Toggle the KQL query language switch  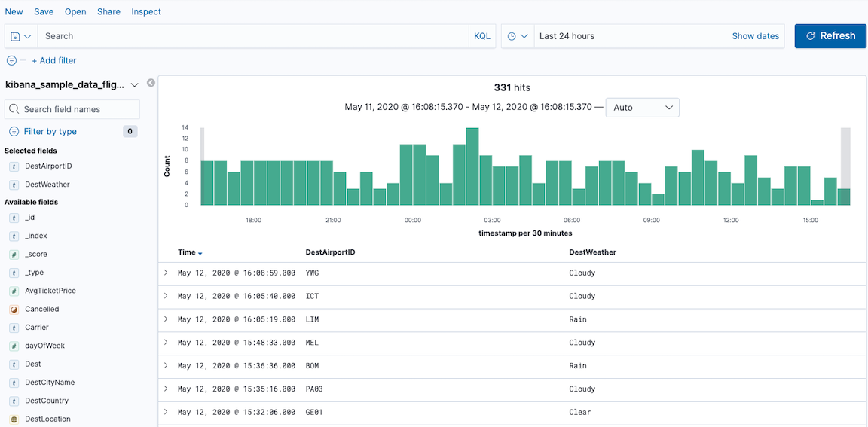click(x=481, y=36)
